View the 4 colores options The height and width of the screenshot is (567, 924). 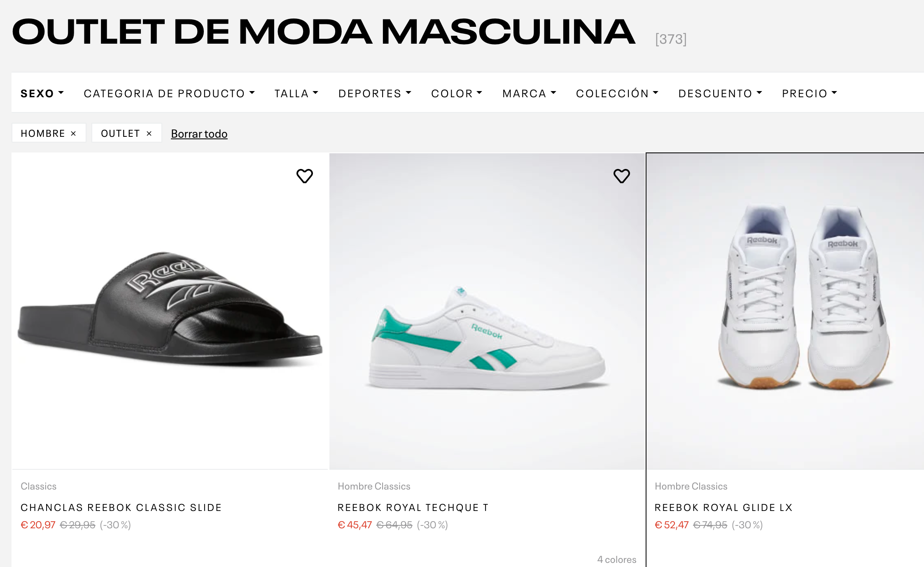pyautogui.click(x=616, y=559)
